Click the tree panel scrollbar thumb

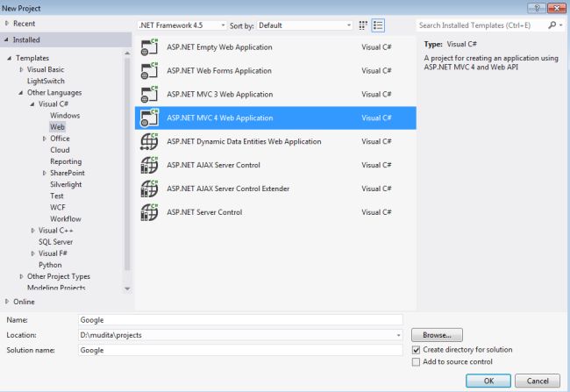(127, 164)
